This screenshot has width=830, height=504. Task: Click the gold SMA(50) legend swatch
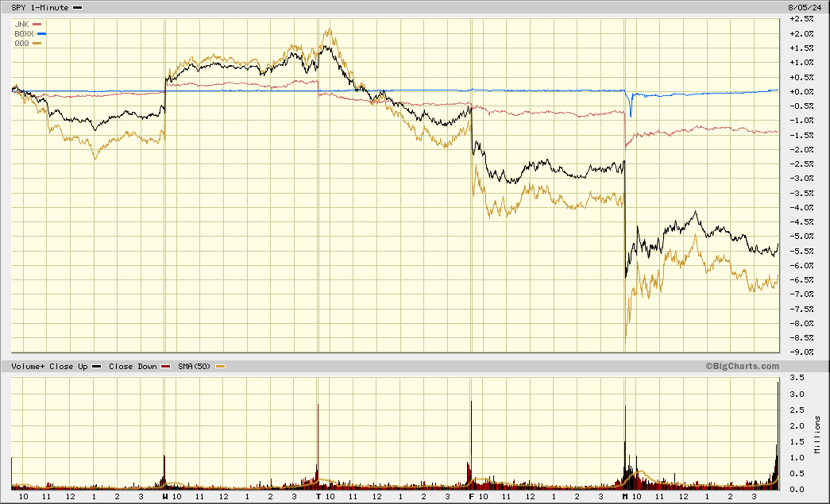220,367
